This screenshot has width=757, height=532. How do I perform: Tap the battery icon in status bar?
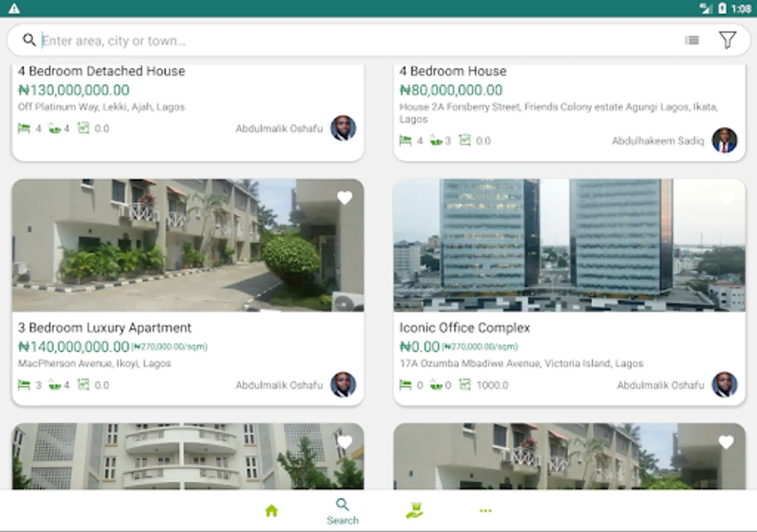pyautogui.click(x=722, y=8)
